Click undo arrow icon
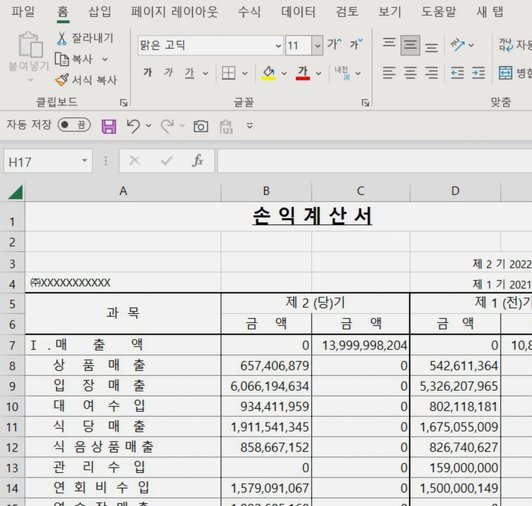532x506 pixels. pyautogui.click(x=133, y=126)
